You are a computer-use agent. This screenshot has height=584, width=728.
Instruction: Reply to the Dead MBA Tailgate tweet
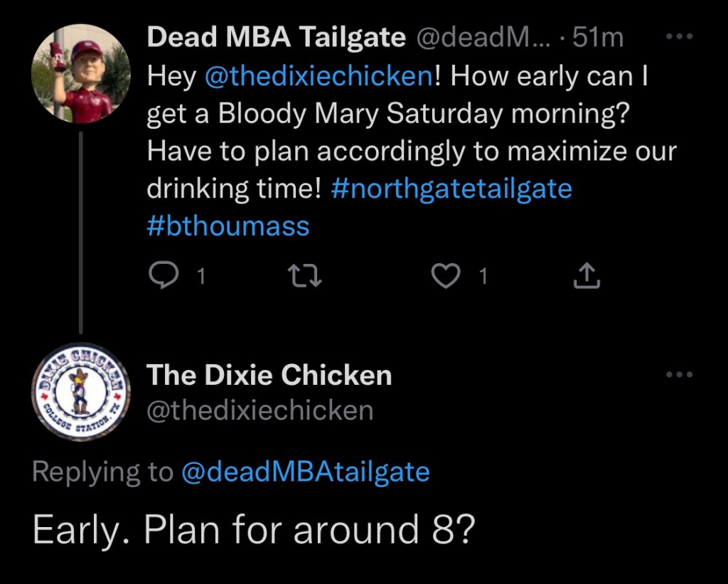coord(164,277)
